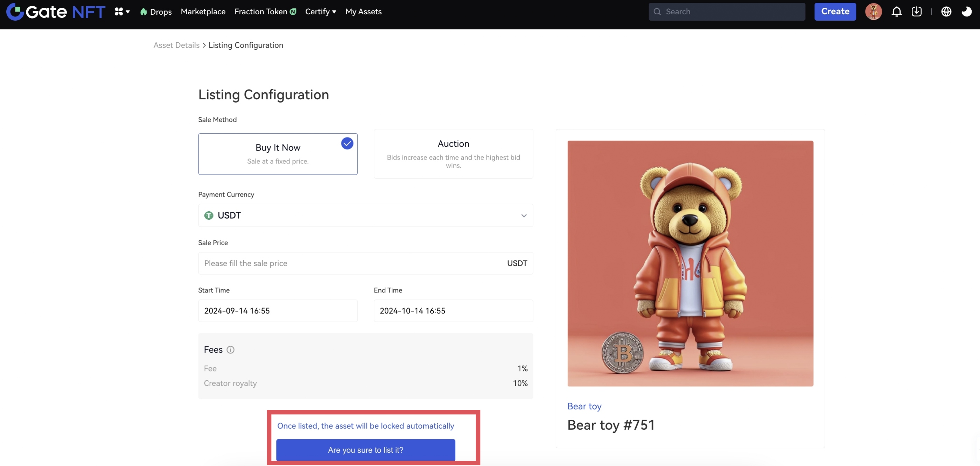Click the notification bell icon
This screenshot has width=980, height=466.
(x=896, y=12)
